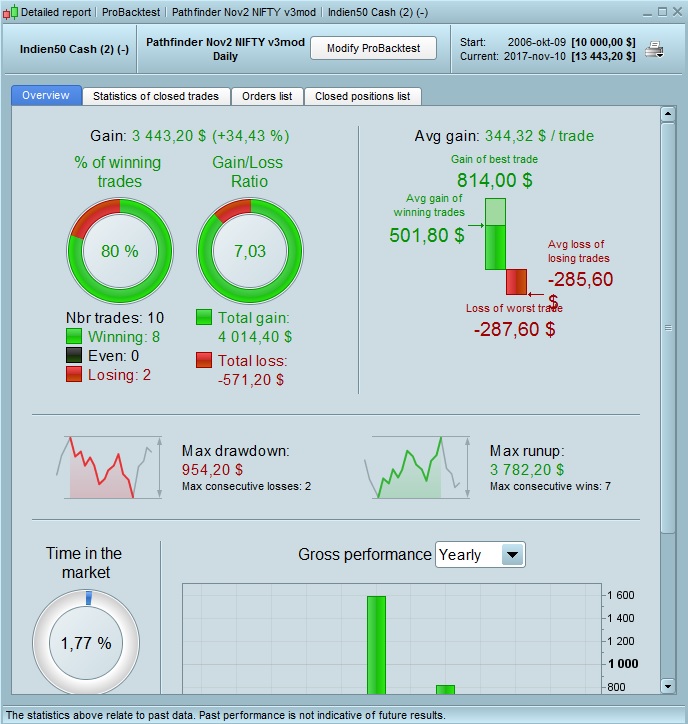Click the red Total loss legend square
688x724 pixels.
(x=204, y=360)
